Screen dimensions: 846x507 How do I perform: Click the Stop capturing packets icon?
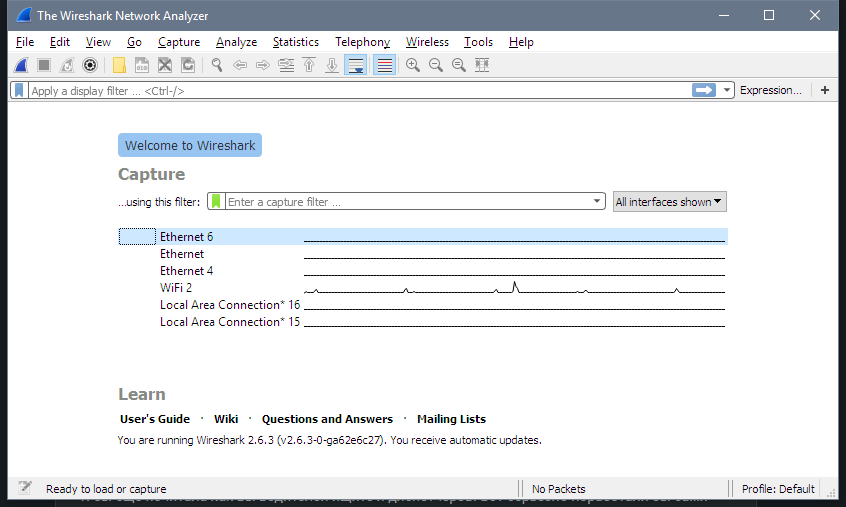[x=44, y=65]
